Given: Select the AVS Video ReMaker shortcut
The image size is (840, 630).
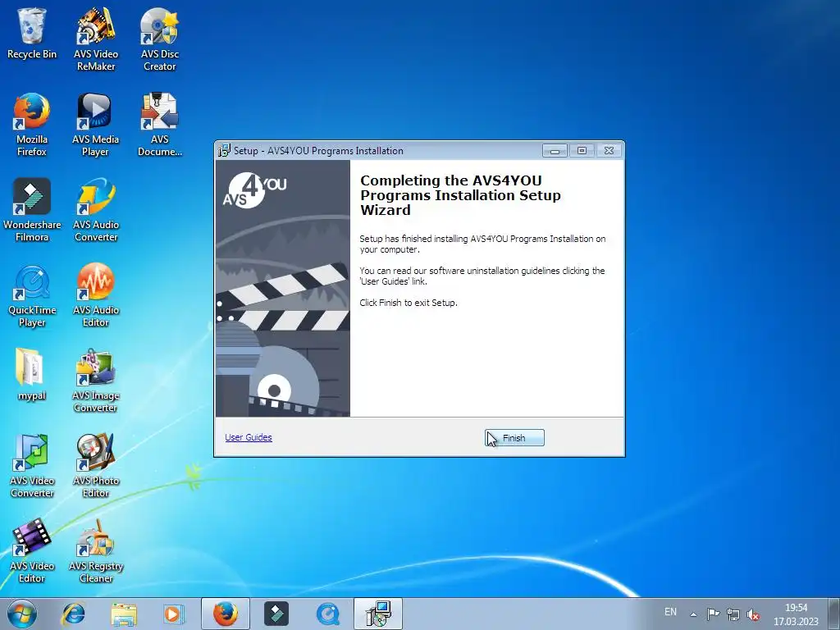Looking at the screenshot, I should click(96, 39).
